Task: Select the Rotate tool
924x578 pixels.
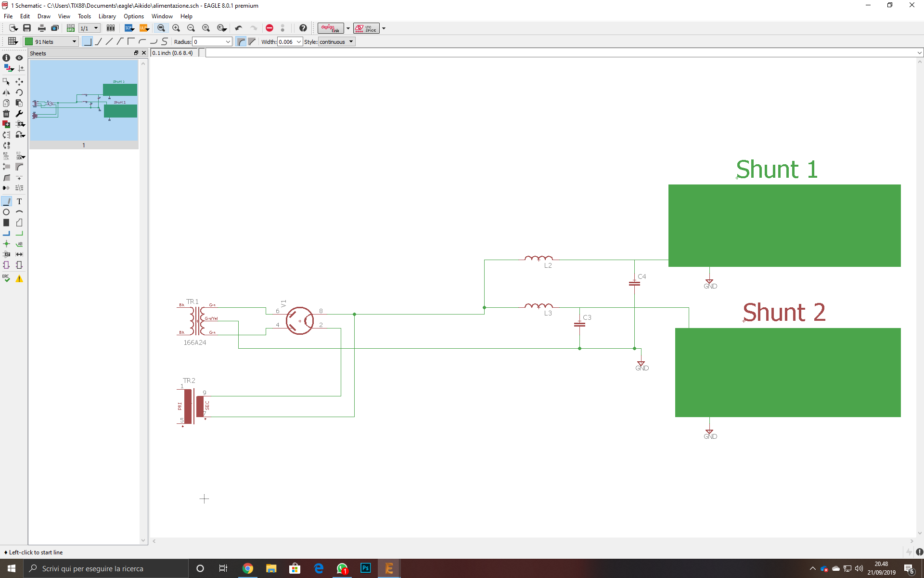Action: [19, 92]
